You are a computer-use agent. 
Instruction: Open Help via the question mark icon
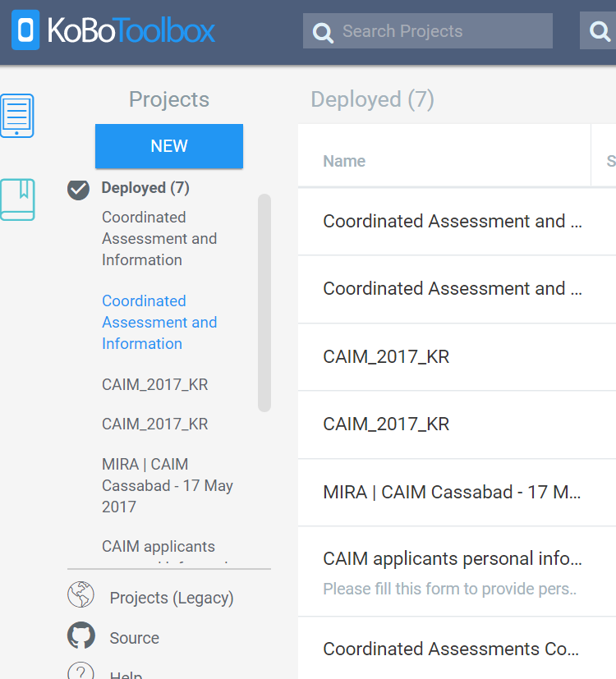pos(80,672)
